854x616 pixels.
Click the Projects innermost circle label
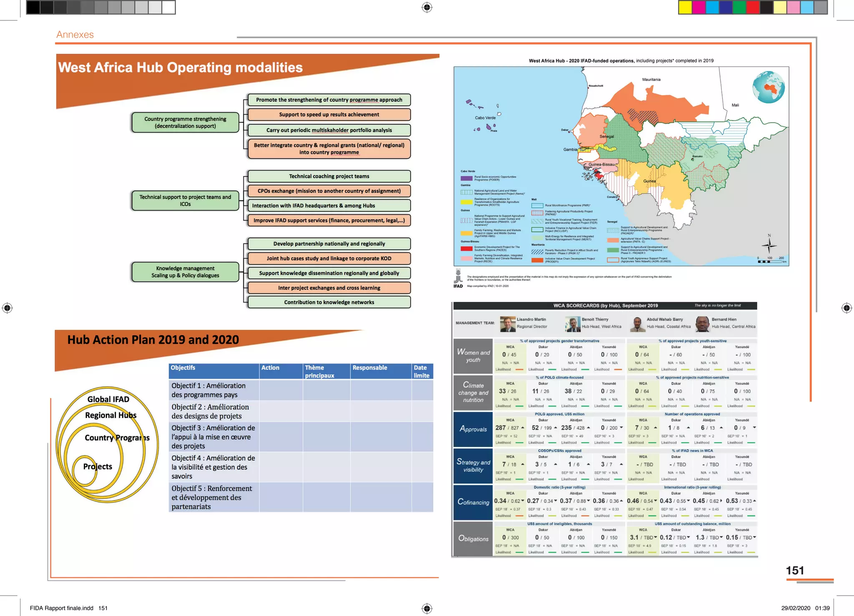(97, 466)
